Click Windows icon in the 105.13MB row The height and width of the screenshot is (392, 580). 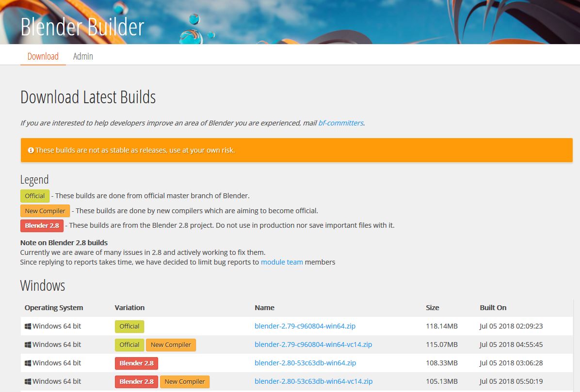(x=28, y=382)
